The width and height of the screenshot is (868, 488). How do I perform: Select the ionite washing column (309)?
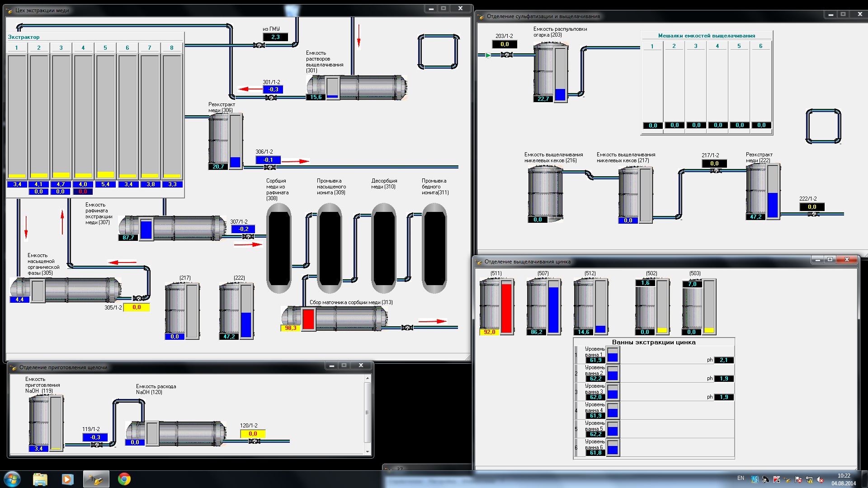(x=330, y=248)
